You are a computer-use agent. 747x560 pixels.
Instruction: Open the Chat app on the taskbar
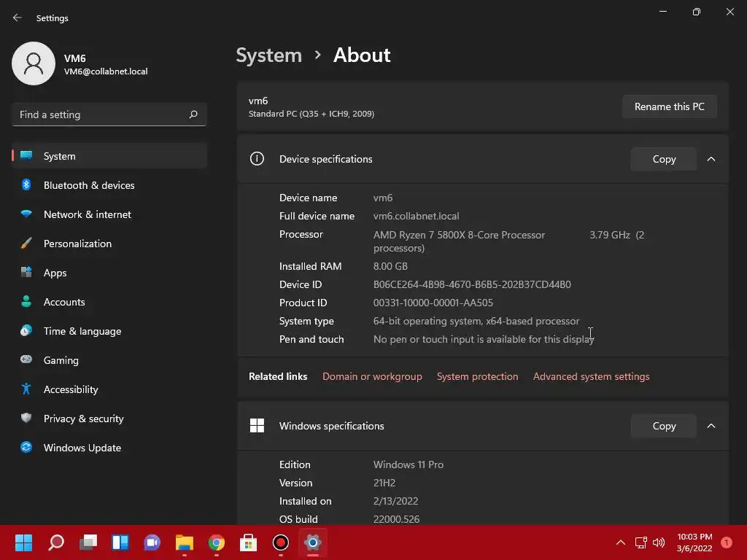tap(152, 542)
